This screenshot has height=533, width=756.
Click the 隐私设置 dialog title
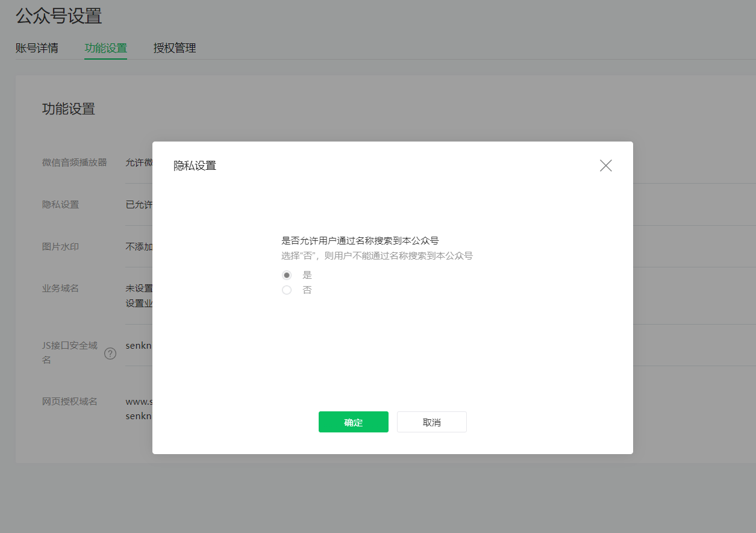(x=195, y=166)
